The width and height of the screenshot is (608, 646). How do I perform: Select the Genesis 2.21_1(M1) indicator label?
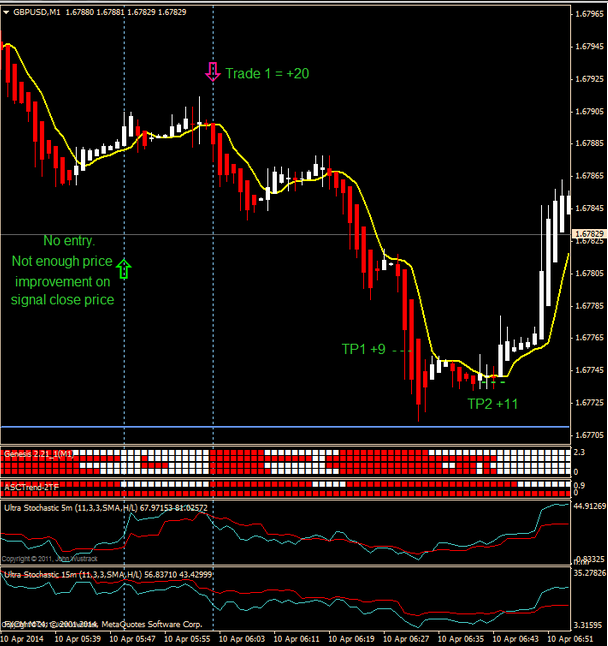coord(39,454)
